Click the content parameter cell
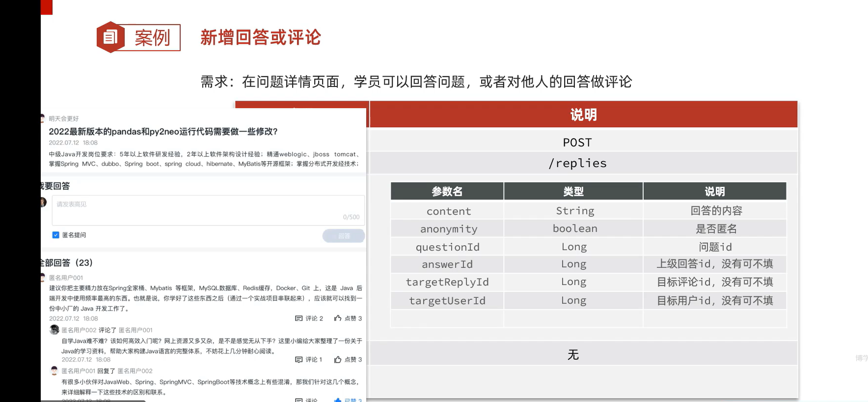 tap(447, 211)
